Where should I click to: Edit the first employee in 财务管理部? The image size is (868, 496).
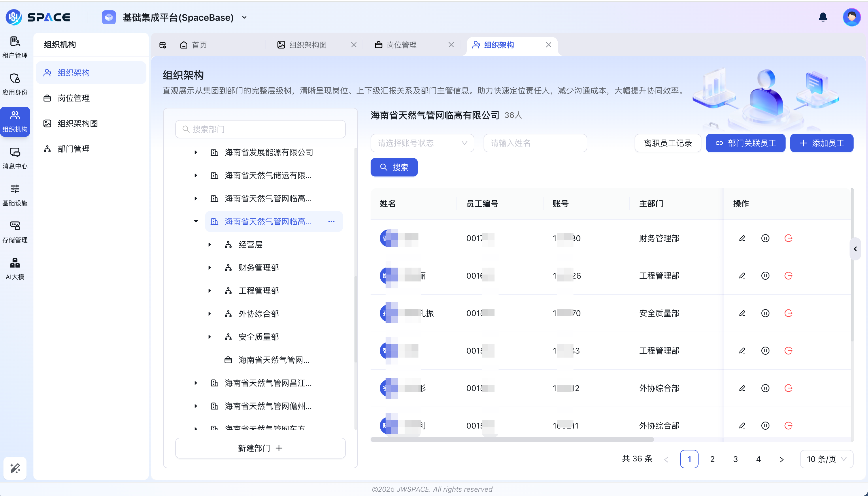click(x=742, y=238)
